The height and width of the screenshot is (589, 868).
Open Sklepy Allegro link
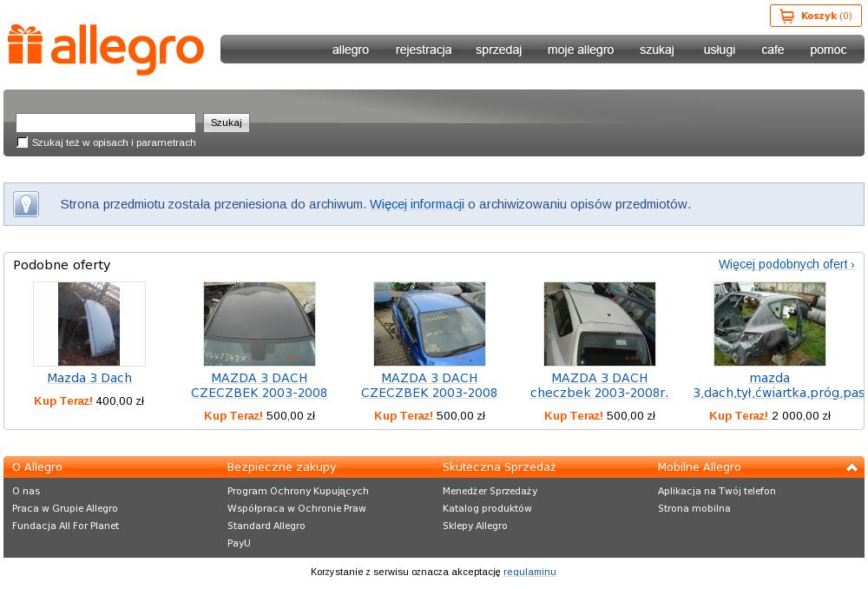click(475, 526)
